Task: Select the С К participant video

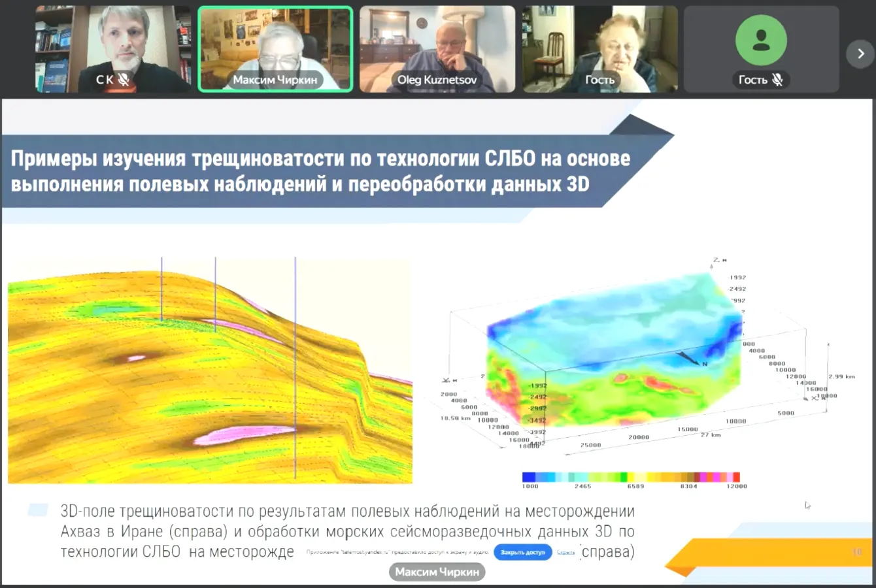Action: pos(112,46)
